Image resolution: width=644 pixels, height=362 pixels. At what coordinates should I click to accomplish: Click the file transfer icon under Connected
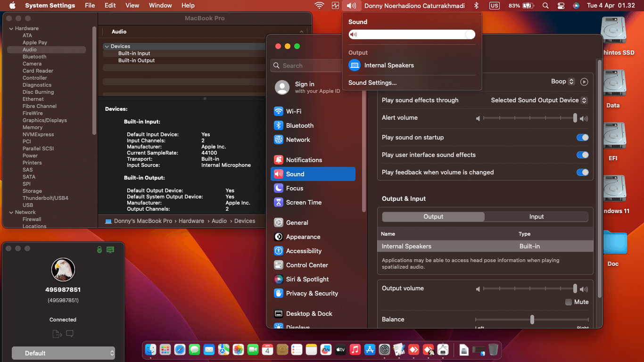(57, 334)
